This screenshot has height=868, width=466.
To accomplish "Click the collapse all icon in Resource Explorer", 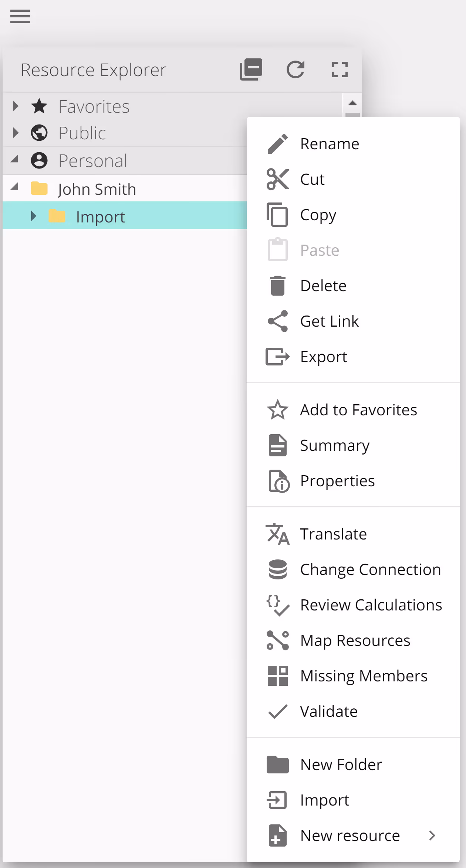I will (251, 69).
